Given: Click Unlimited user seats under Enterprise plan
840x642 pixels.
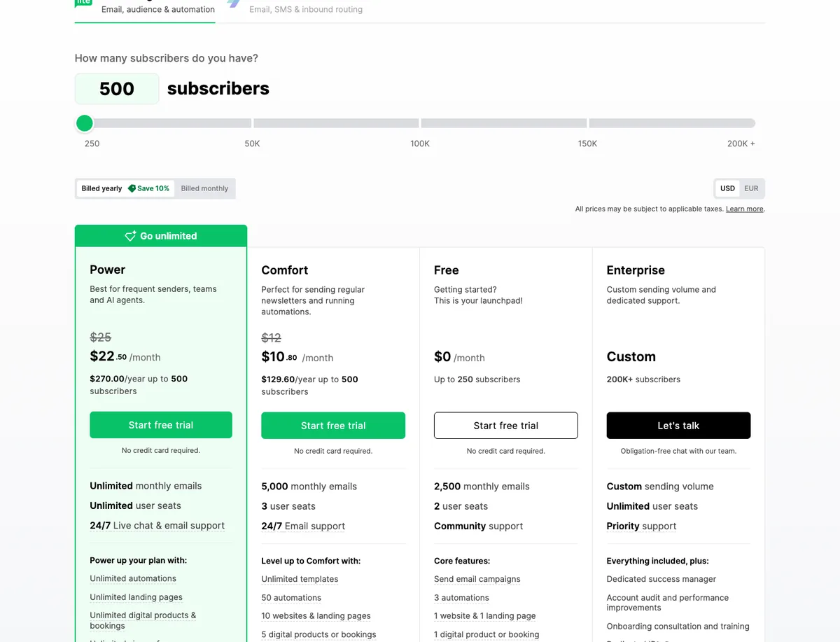Looking at the screenshot, I should [x=652, y=506].
